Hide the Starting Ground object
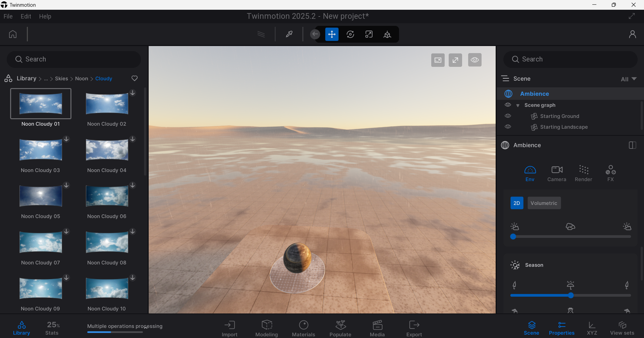This screenshot has width=644, height=338. pos(508,116)
